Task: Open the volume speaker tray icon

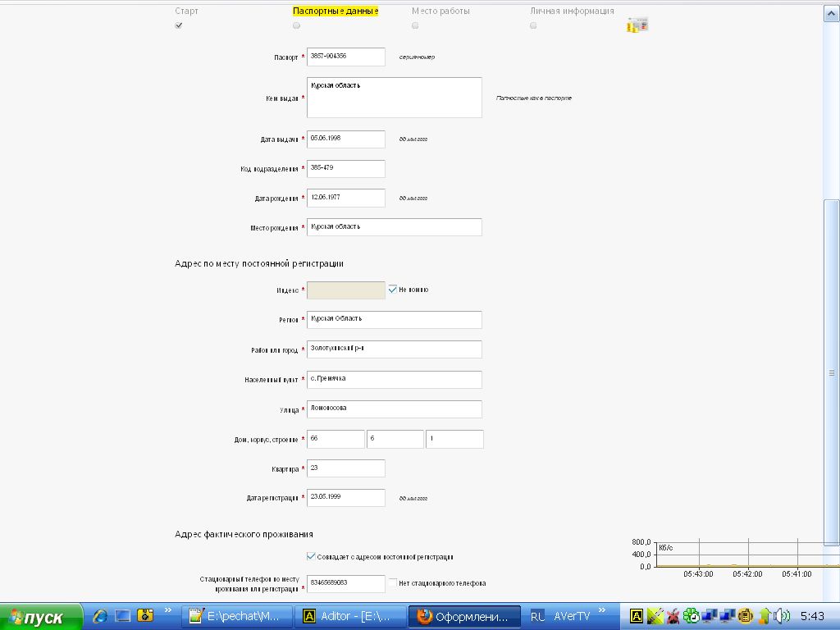Action: [x=782, y=616]
